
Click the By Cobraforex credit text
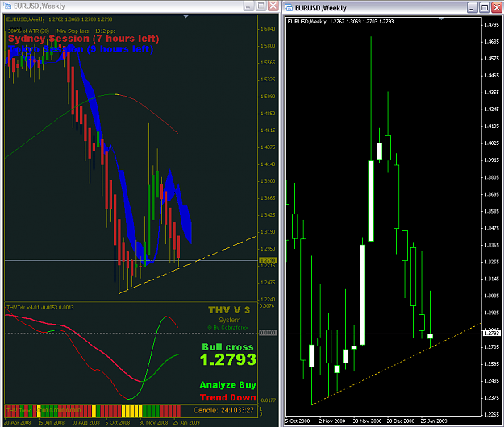[228, 327]
